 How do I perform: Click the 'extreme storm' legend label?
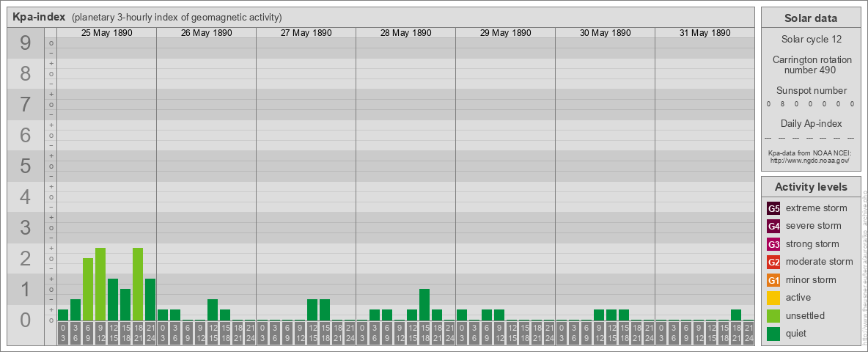coord(816,208)
